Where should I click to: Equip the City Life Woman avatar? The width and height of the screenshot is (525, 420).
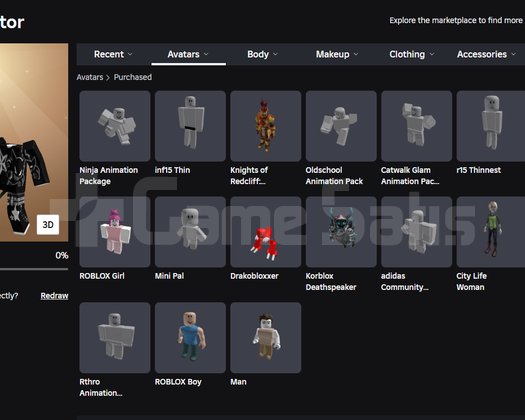[491, 232]
